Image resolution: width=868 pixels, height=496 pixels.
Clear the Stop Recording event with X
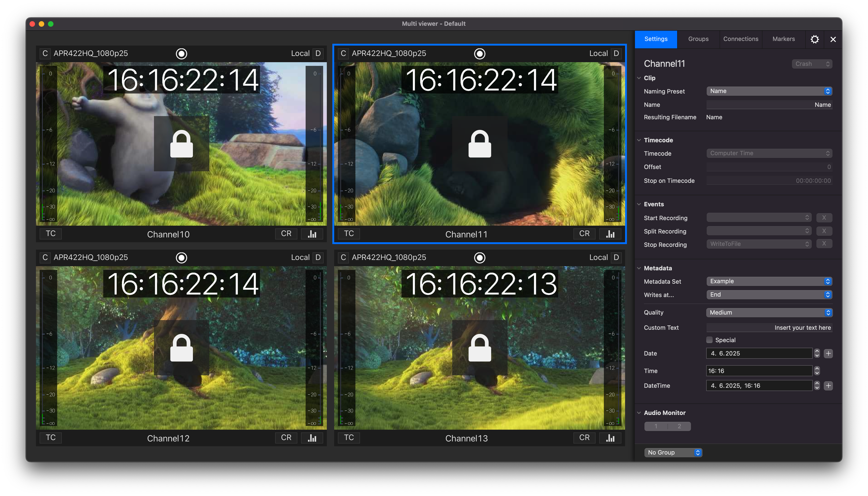824,244
